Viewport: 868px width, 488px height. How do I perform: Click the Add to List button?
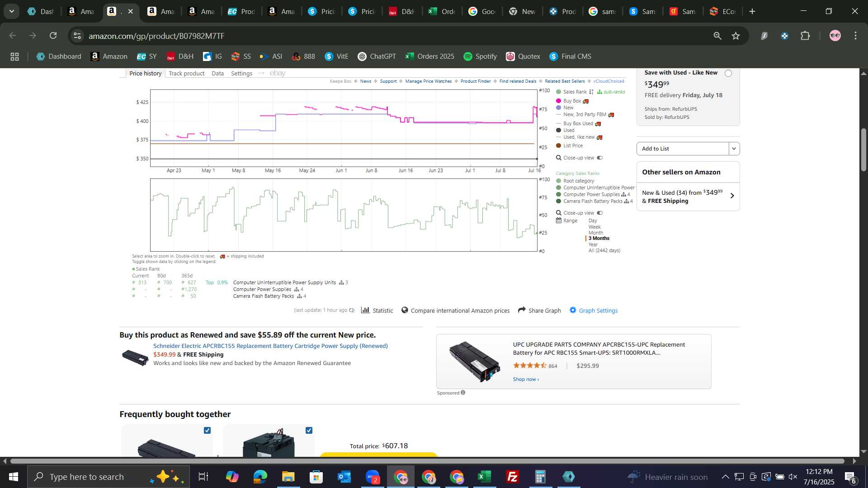682,148
